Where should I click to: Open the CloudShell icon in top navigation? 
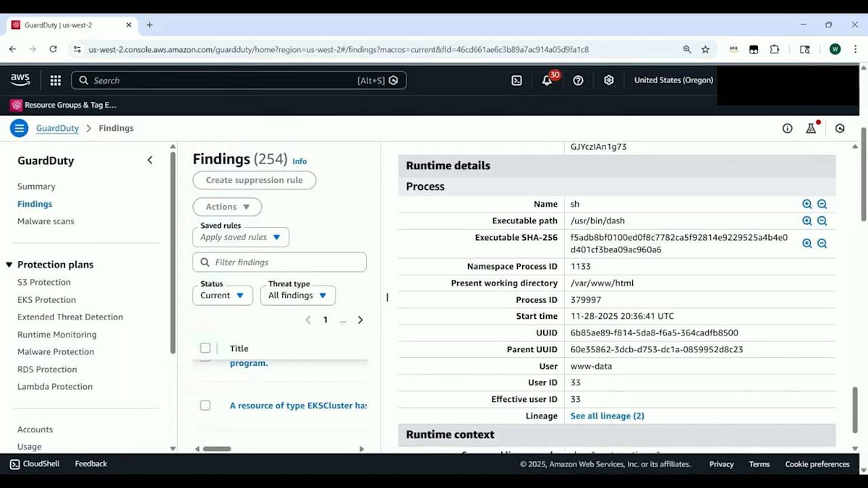click(516, 80)
